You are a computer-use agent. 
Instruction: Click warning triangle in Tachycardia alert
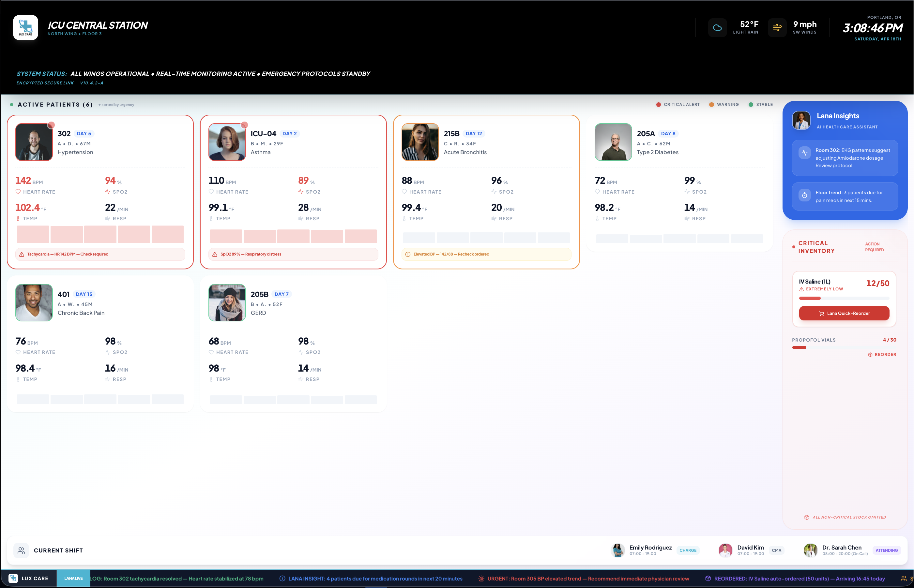click(x=22, y=254)
